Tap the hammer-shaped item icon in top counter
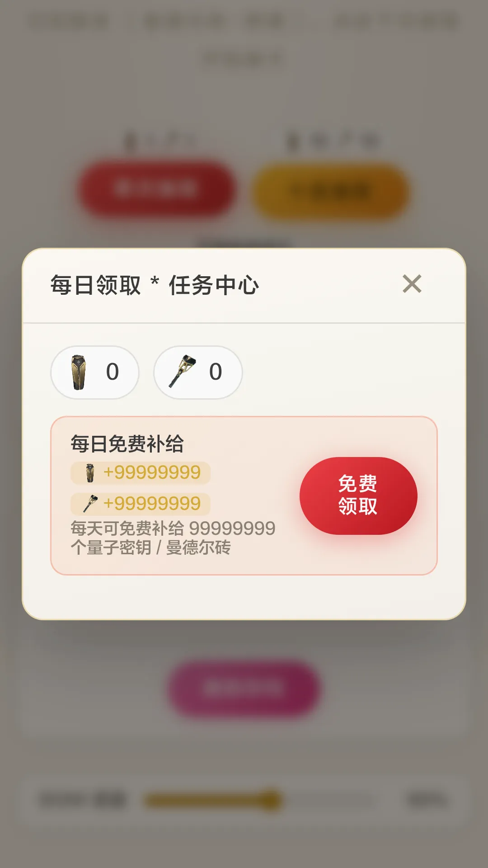This screenshot has width=488, height=868. (182, 372)
